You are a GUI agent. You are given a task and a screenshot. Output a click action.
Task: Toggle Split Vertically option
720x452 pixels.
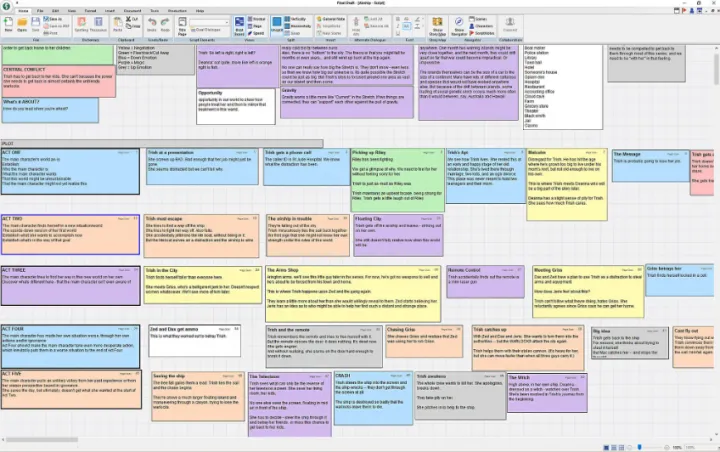(296, 19)
